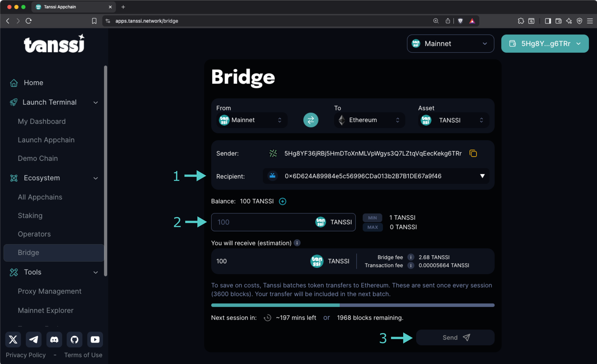This screenshot has width=597, height=364.
Task: Click the Transaction fee info icon
Action: (x=410, y=265)
